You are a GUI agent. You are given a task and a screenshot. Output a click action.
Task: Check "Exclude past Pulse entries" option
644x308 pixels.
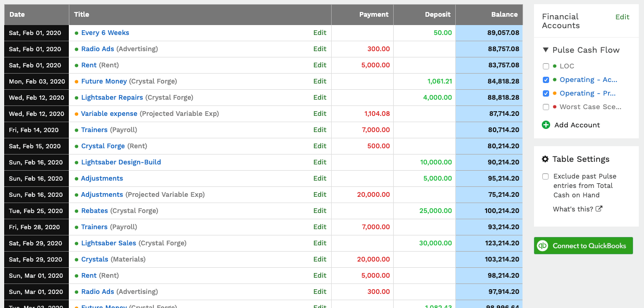545,176
